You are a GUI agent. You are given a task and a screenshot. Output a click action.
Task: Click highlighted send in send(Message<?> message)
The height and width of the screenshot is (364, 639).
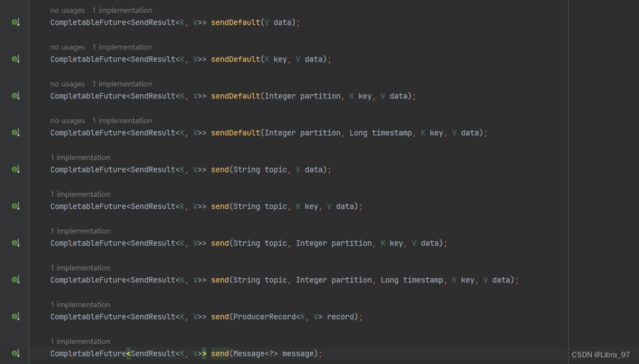coord(220,353)
